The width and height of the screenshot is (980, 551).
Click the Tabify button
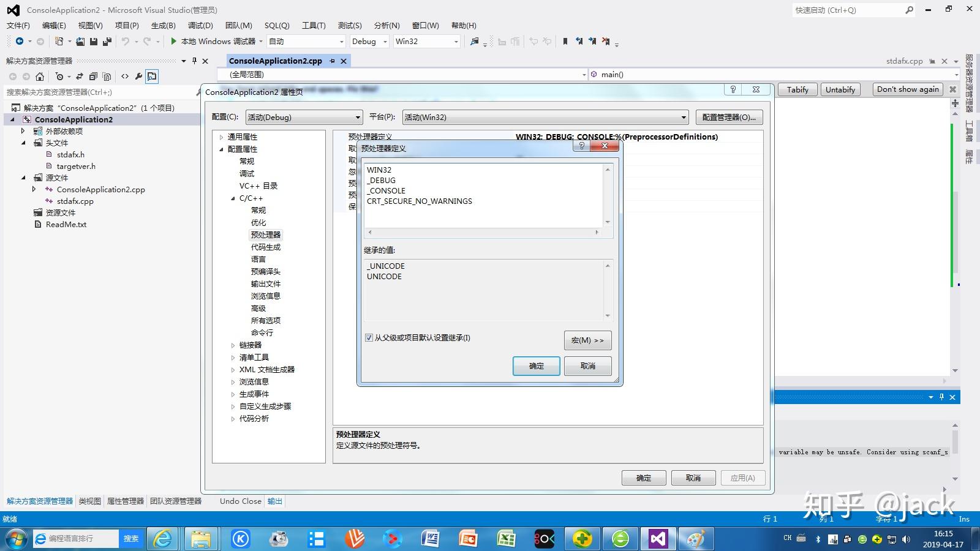(797, 89)
